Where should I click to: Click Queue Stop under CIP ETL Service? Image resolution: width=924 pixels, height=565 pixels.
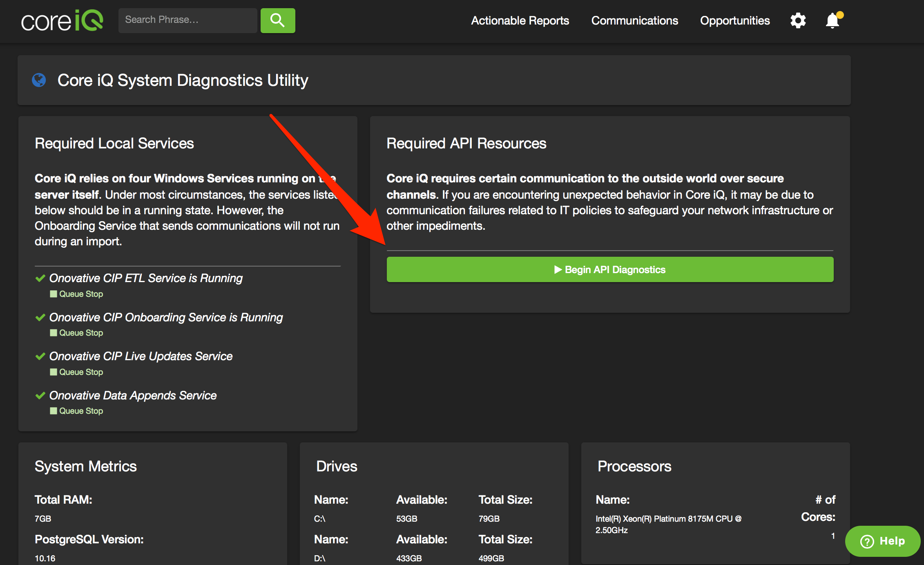point(76,294)
